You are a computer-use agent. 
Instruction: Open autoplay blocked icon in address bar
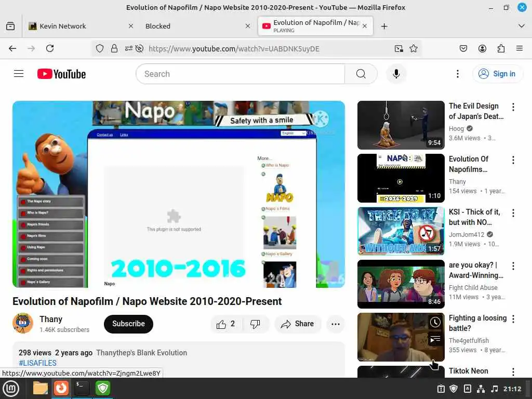pyautogui.click(x=139, y=48)
